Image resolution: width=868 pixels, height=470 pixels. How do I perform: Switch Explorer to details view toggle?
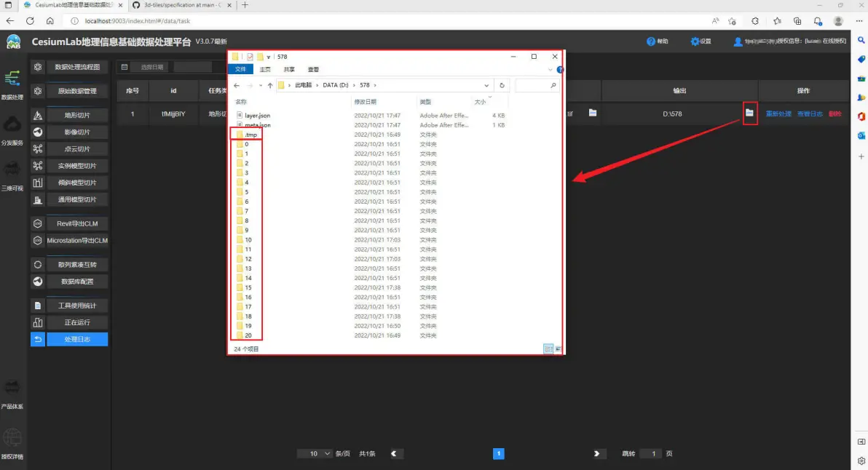click(x=548, y=349)
